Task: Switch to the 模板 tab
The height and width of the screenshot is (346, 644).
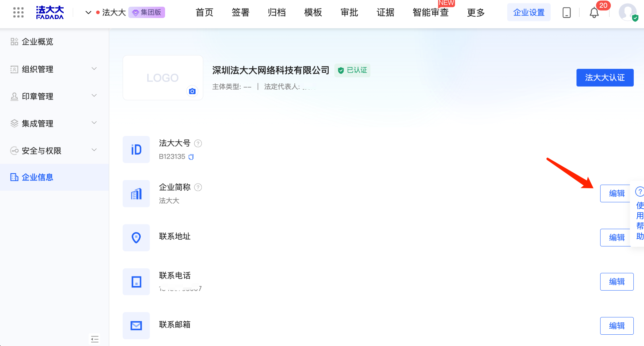Action: click(x=313, y=13)
